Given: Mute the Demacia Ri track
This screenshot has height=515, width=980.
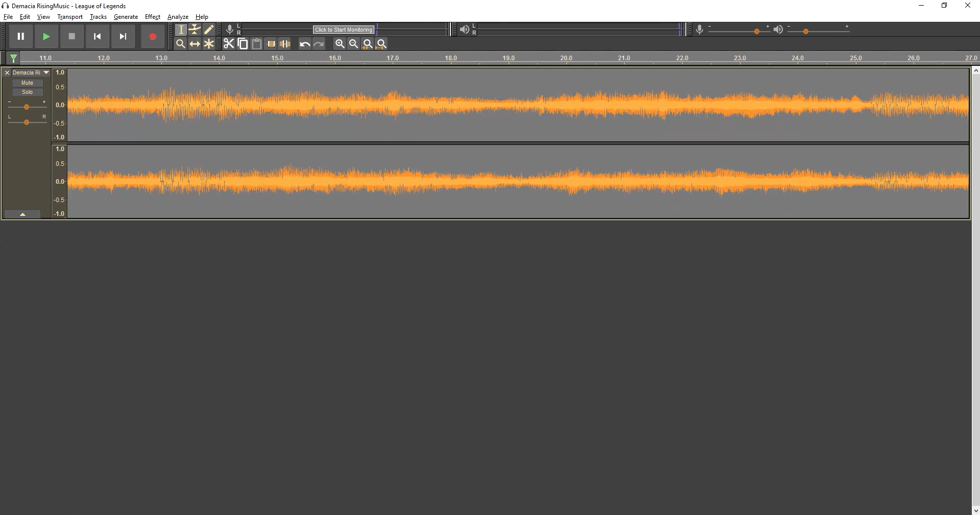Looking at the screenshot, I should point(27,83).
